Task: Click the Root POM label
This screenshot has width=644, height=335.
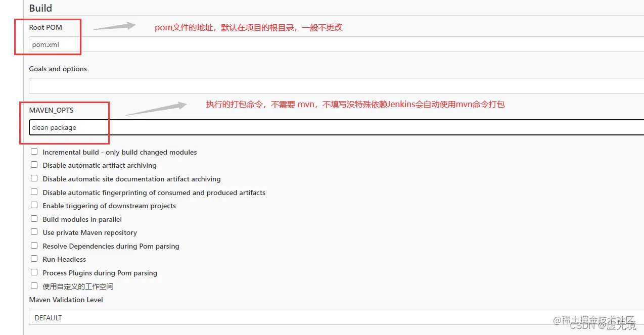Action: [x=45, y=27]
